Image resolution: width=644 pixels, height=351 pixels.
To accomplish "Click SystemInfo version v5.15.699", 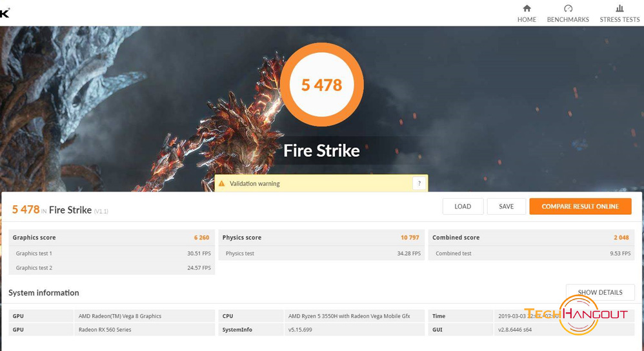I will 300,330.
